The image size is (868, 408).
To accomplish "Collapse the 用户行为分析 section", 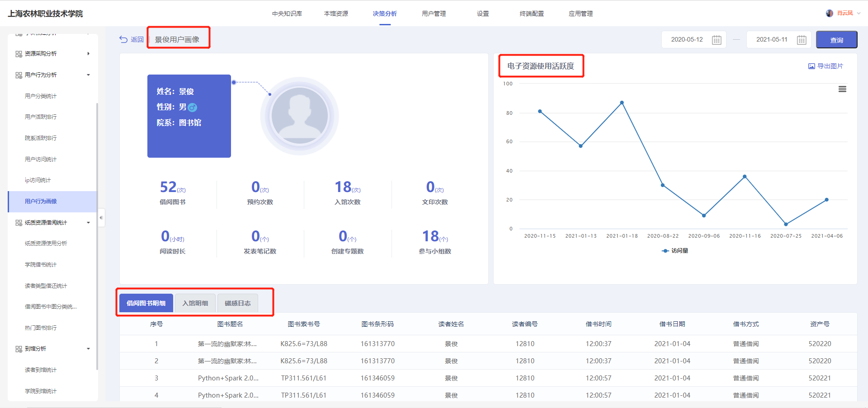I will coord(88,75).
